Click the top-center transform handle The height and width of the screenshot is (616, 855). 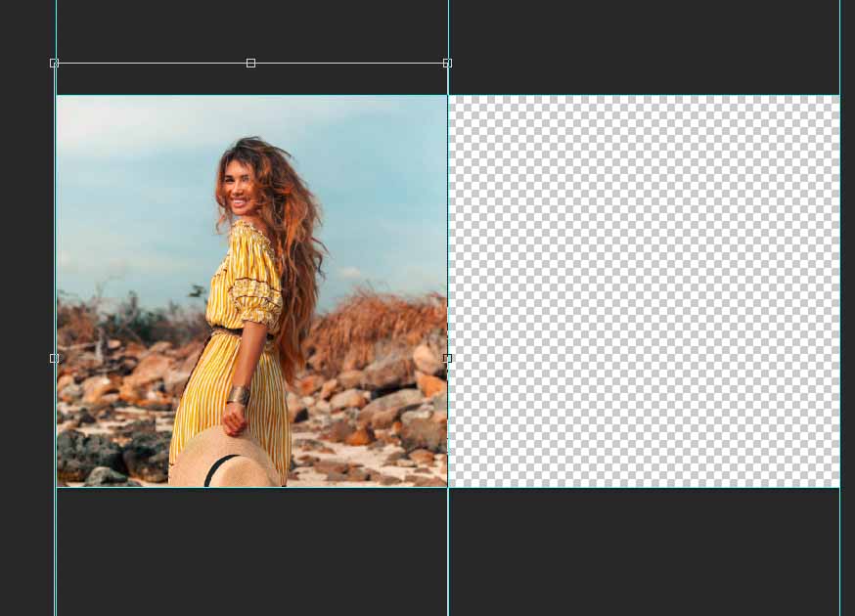coord(250,64)
